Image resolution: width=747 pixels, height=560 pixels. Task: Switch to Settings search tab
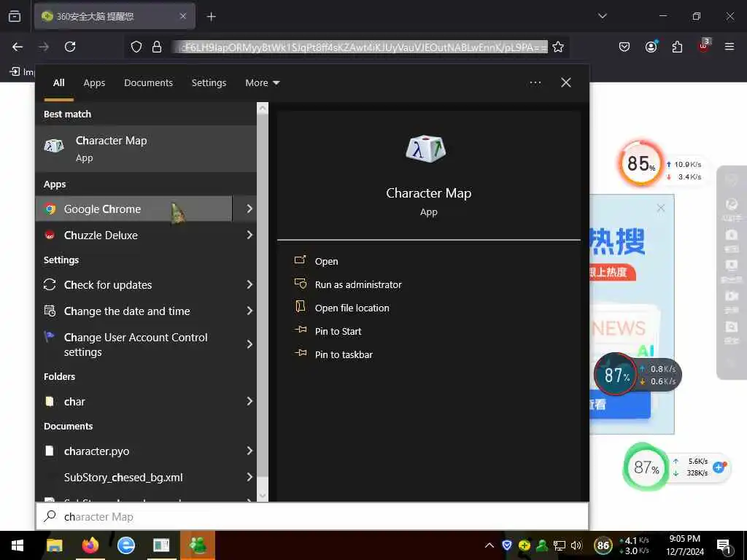point(209,83)
